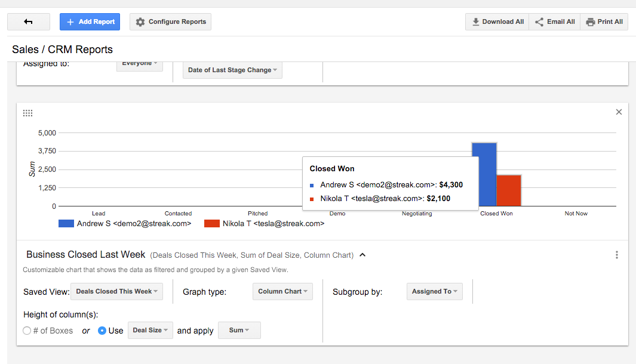Click the back arrow button
This screenshot has width=636, height=364.
pyautogui.click(x=28, y=22)
